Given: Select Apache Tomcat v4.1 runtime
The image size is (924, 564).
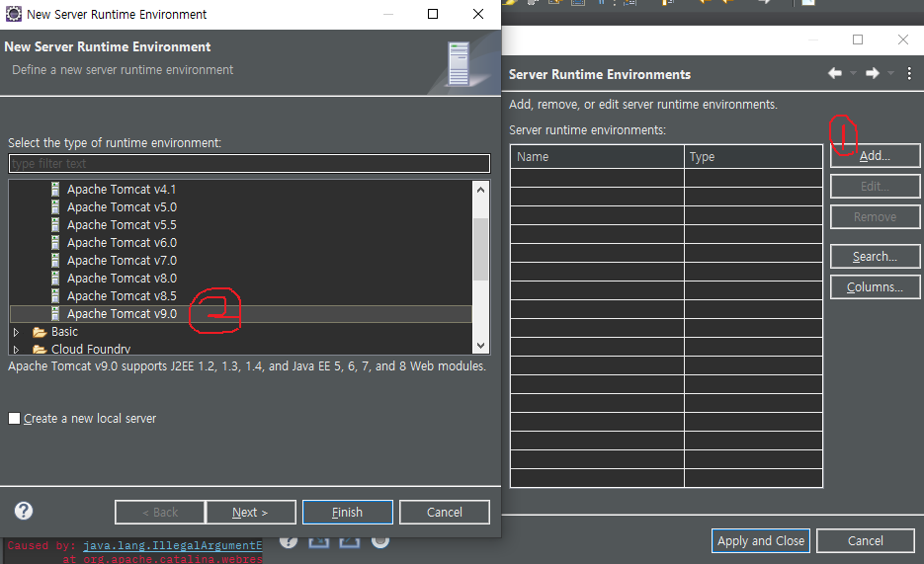Looking at the screenshot, I should click(x=122, y=190).
